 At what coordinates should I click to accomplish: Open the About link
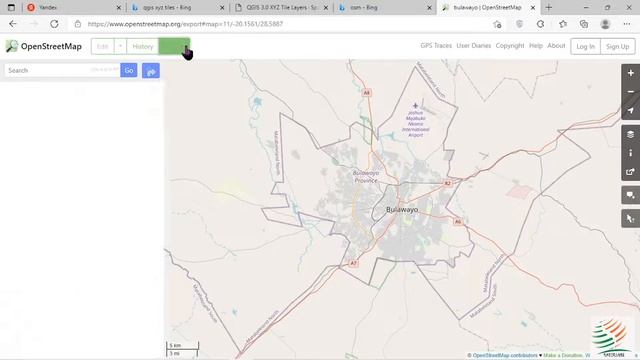(556, 46)
